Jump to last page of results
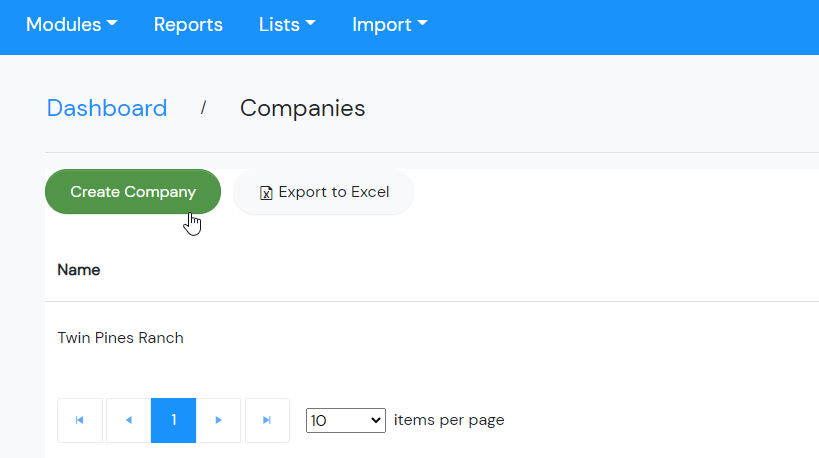 267,420
